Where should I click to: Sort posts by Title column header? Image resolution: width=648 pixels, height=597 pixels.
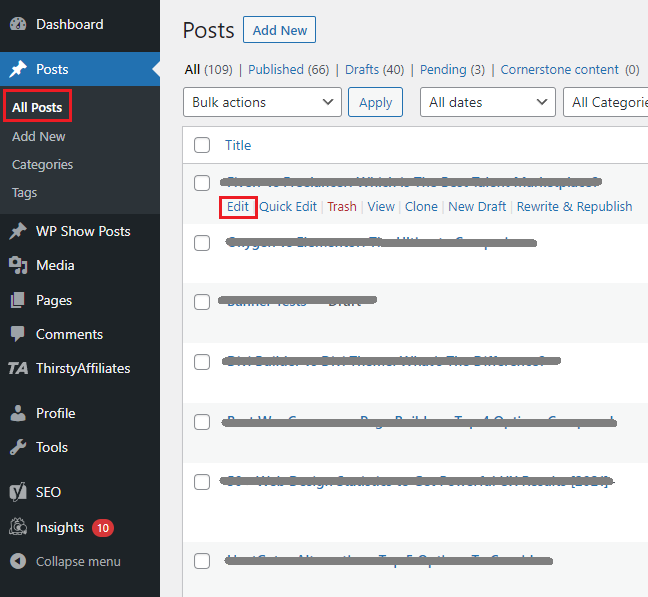pos(238,145)
